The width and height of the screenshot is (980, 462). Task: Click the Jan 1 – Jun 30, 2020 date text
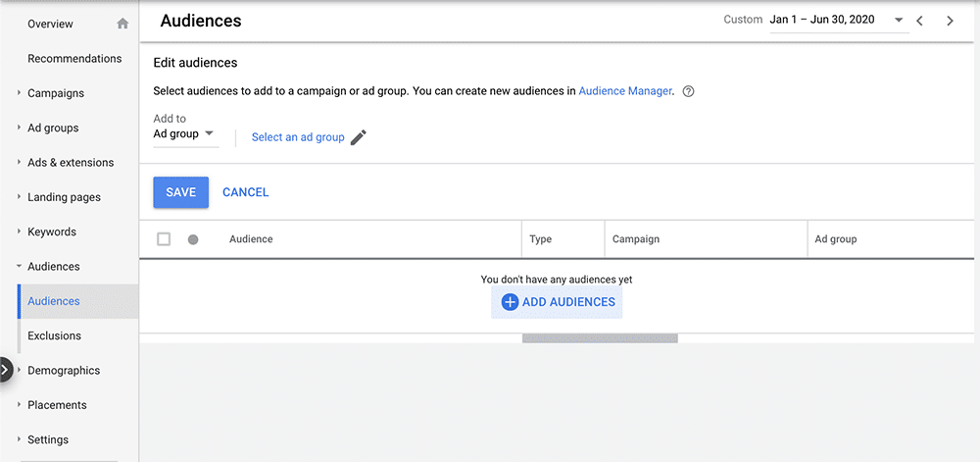(822, 20)
